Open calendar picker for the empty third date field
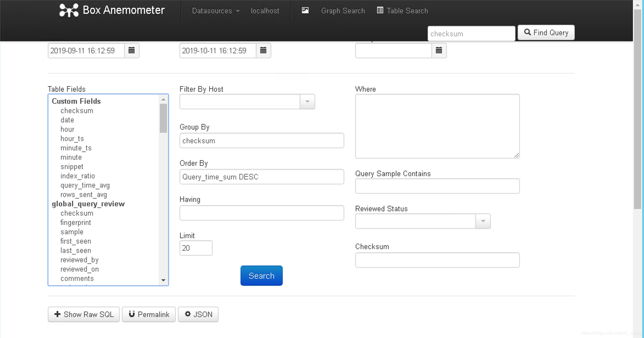 (439, 50)
